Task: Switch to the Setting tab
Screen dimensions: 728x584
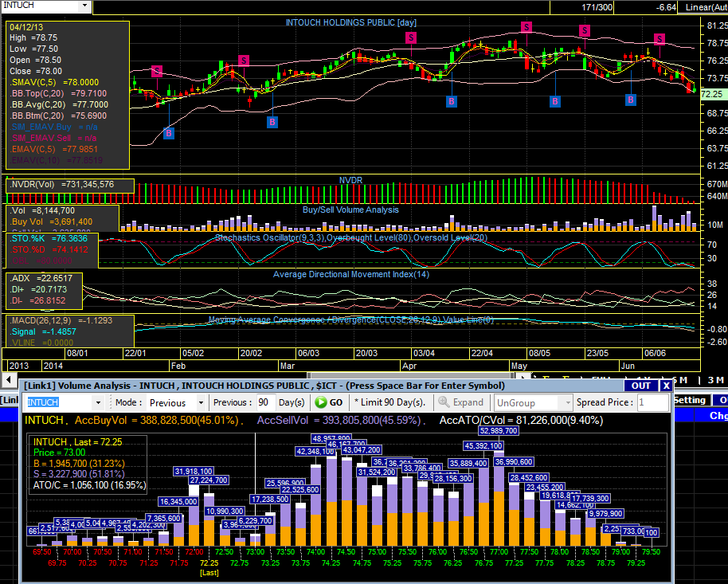Action: pos(690,400)
